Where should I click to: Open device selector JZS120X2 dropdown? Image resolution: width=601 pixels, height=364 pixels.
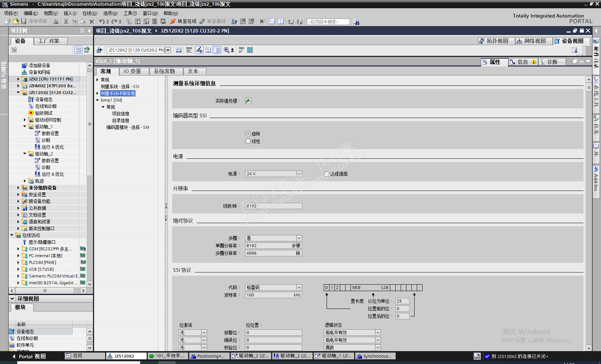tap(168, 50)
